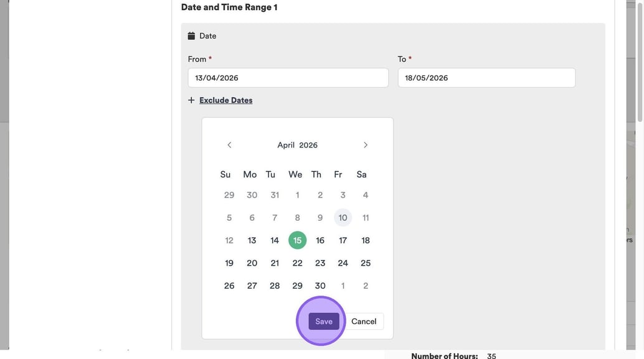Focus the To date field
644x359 pixels.
click(486, 78)
